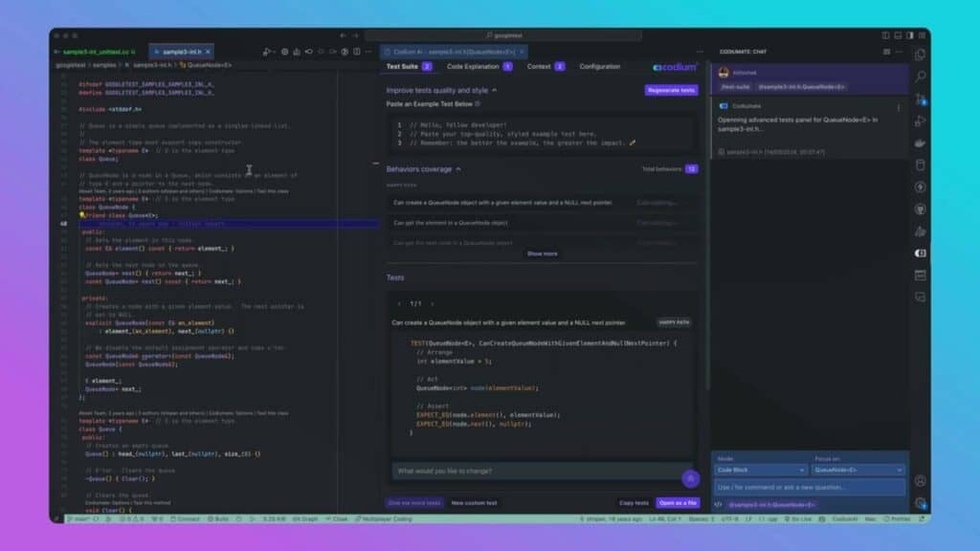This screenshot has width=980, height=551.
Task: Click the /test-suite tag in chat message
Action: [x=735, y=87]
